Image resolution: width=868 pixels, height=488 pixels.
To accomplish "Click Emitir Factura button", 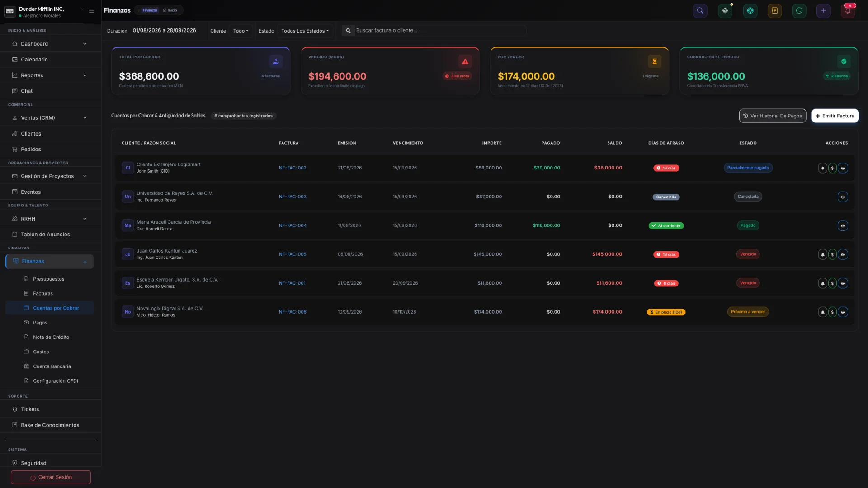I will coord(835,116).
